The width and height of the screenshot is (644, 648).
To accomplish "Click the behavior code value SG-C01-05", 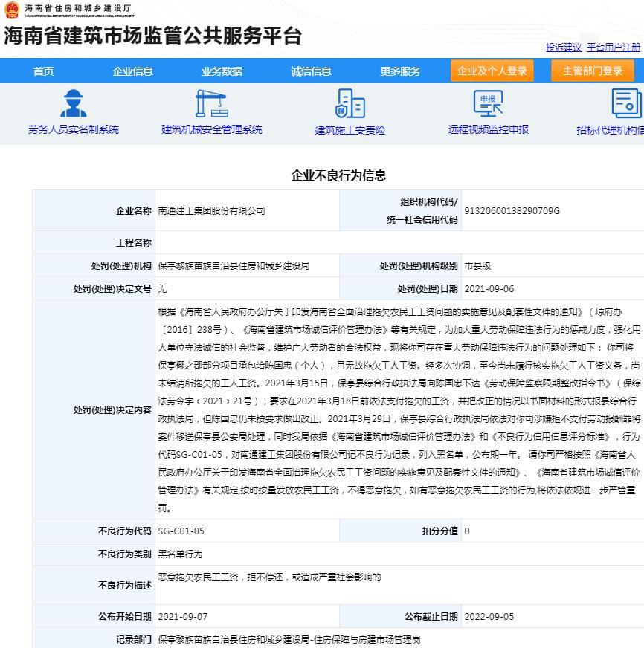I will click(181, 531).
